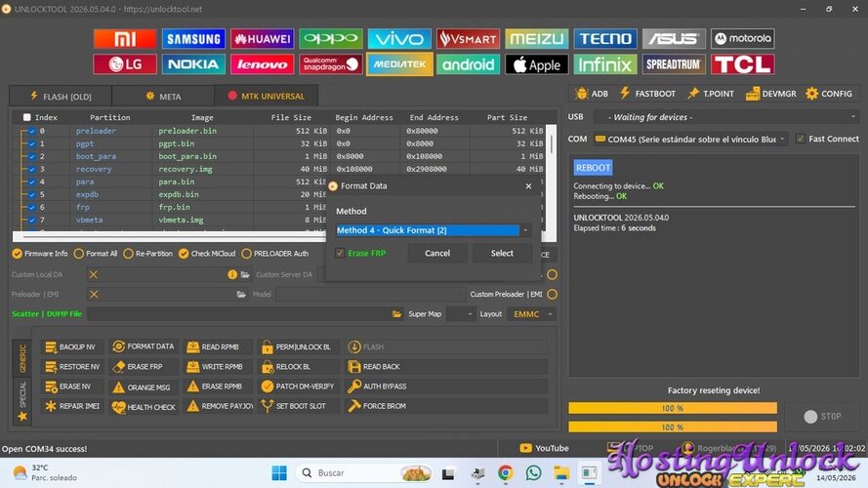
Task: Toggle the Erase FRP checkbox in dialog
Action: point(340,253)
